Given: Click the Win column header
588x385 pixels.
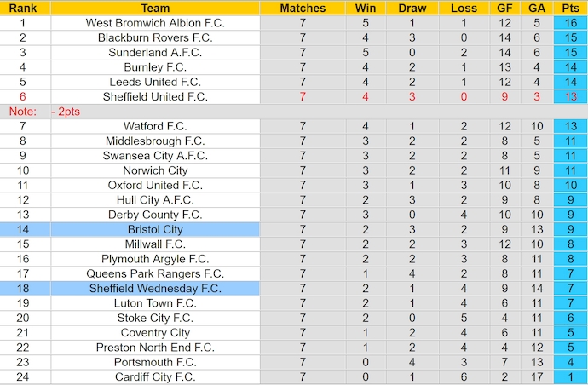Looking at the screenshot, I should point(366,9).
